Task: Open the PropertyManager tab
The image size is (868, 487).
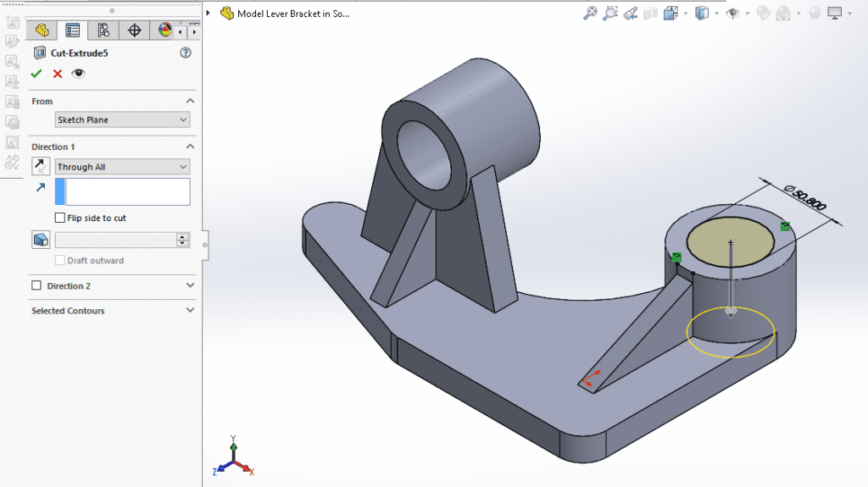Action: (73, 30)
